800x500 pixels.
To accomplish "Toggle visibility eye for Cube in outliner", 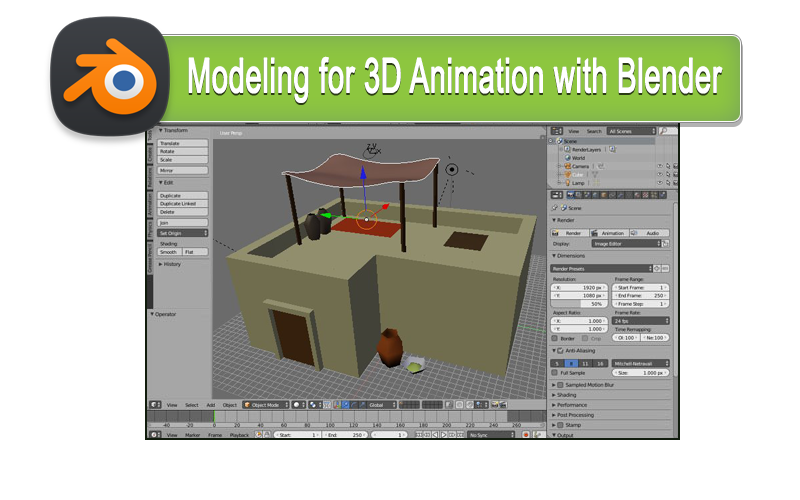I will (660, 174).
